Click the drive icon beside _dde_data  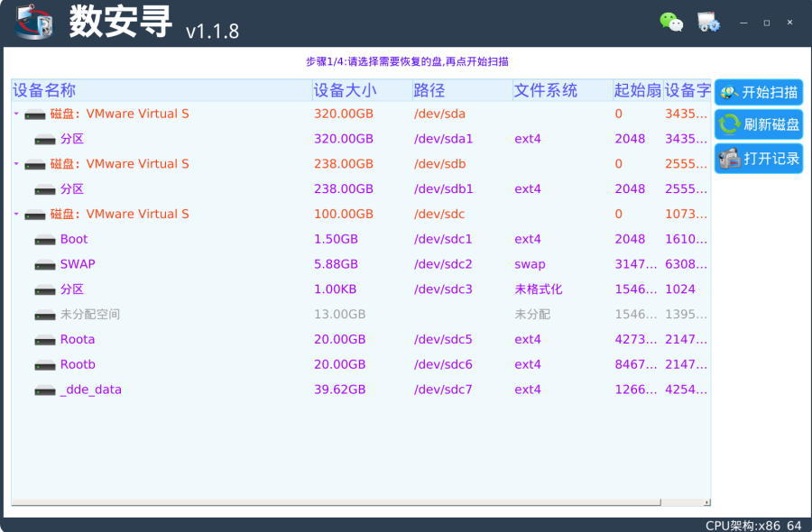click(x=45, y=390)
